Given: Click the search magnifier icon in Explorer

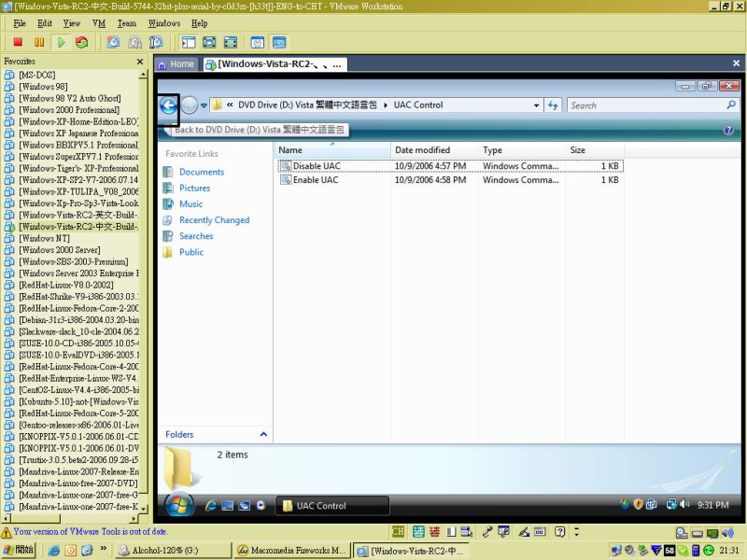Looking at the screenshot, I should [731, 105].
